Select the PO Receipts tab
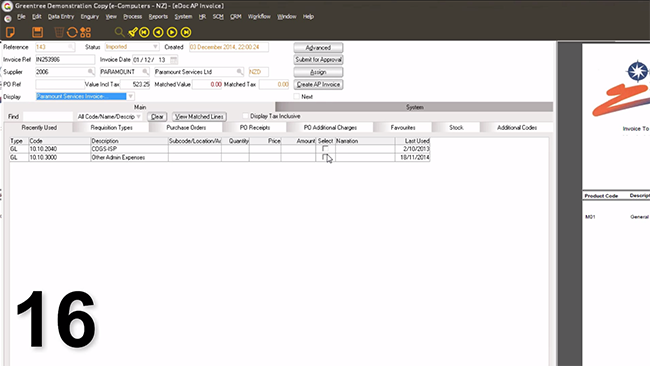 click(x=255, y=128)
